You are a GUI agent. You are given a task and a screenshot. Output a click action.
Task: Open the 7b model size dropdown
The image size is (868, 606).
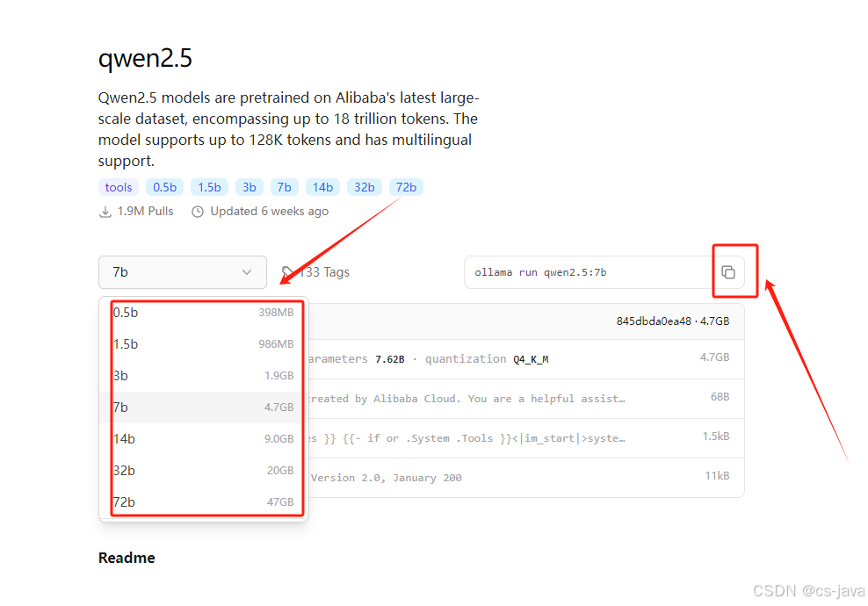(183, 272)
